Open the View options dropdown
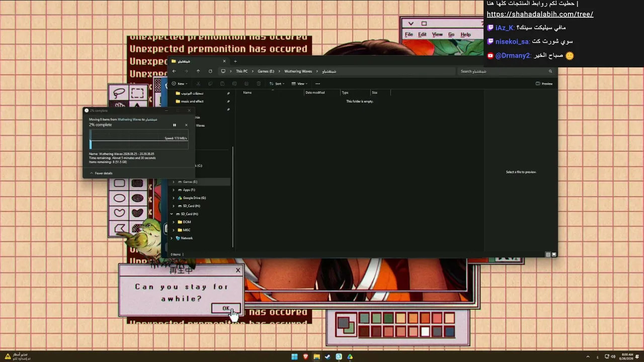Image resolution: width=644 pixels, height=362 pixels. pos(299,83)
